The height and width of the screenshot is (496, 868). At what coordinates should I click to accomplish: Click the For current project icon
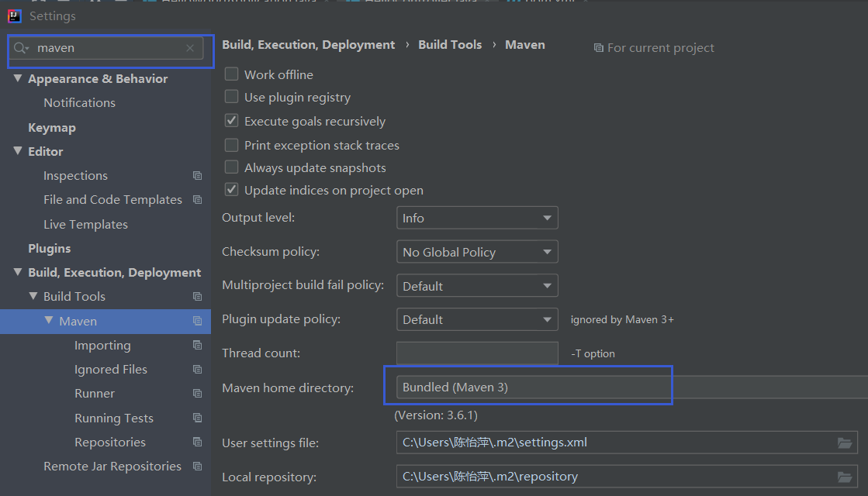(x=598, y=48)
